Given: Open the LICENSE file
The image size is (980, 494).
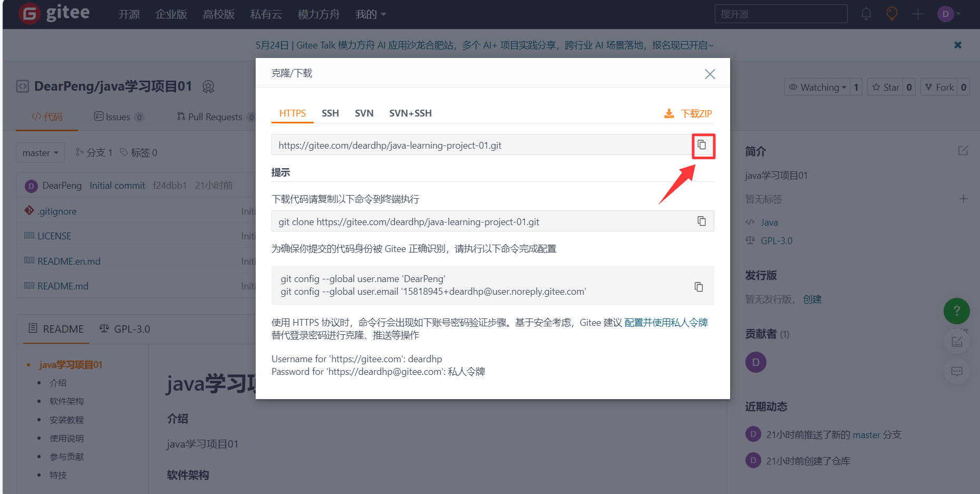Looking at the screenshot, I should (x=54, y=236).
